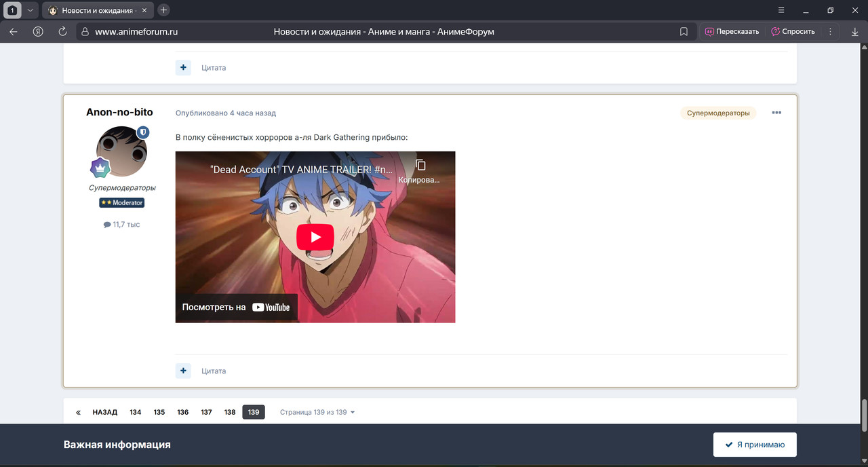Open the post options three-dot menu
The height and width of the screenshot is (467, 868).
pyautogui.click(x=776, y=113)
